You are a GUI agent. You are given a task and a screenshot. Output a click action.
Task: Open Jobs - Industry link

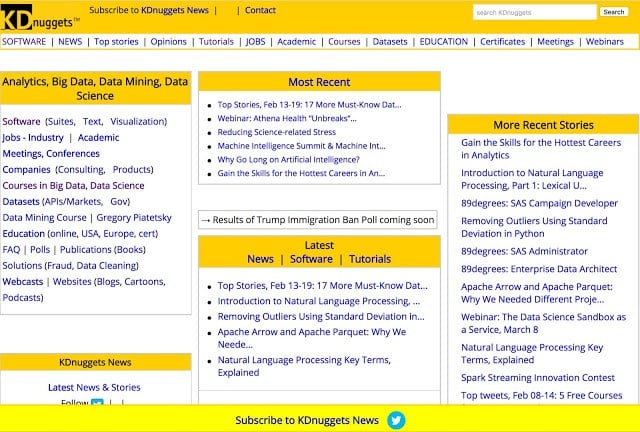33,138
